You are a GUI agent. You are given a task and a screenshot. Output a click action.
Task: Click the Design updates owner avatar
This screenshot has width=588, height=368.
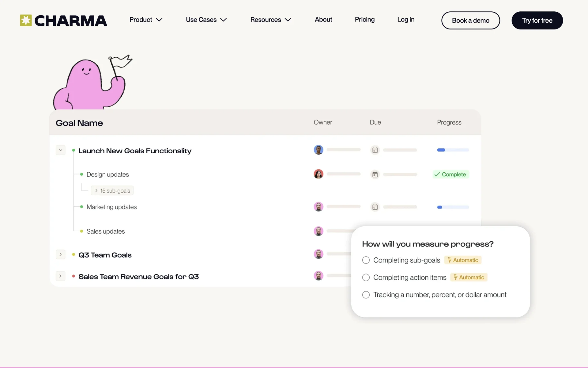(x=318, y=174)
